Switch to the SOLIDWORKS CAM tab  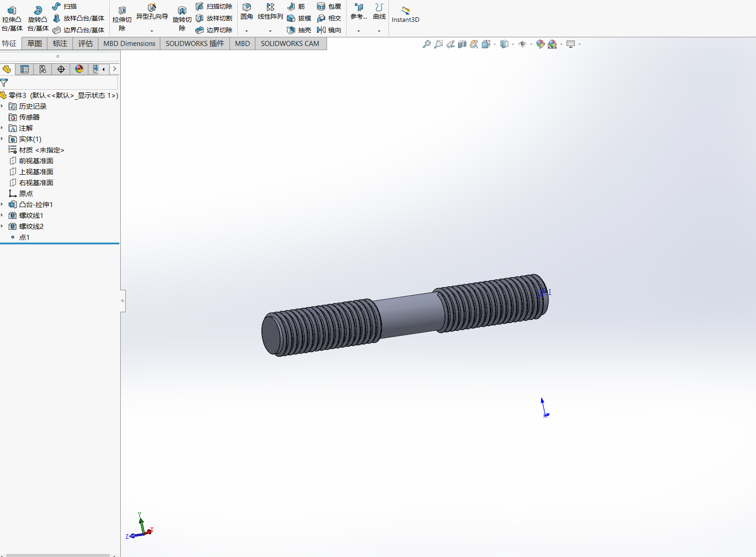click(x=290, y=43)
